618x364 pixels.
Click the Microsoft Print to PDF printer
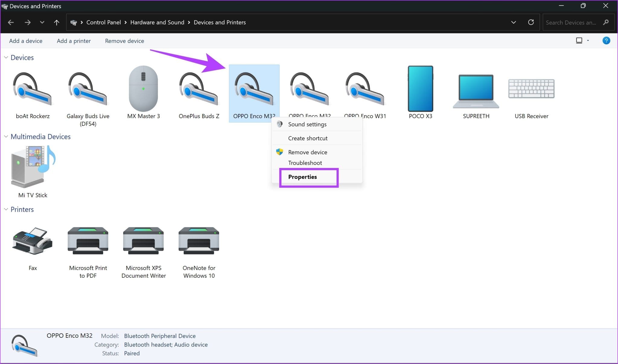88,241
